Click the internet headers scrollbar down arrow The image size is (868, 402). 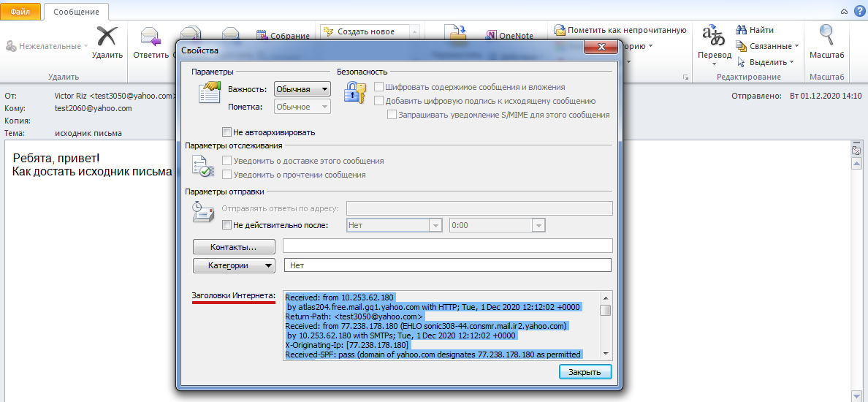pyautogui.click(x=605, y=354)
